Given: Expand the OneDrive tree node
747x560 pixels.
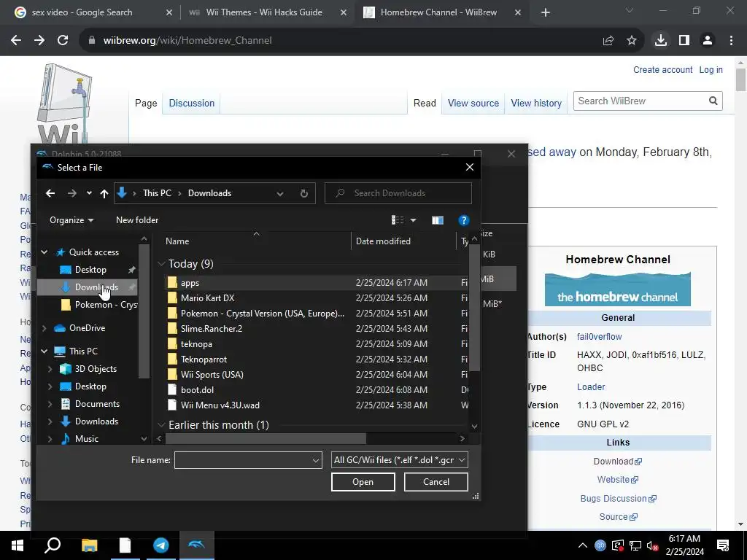Looking at the screenshot, I should click(44, 328).
